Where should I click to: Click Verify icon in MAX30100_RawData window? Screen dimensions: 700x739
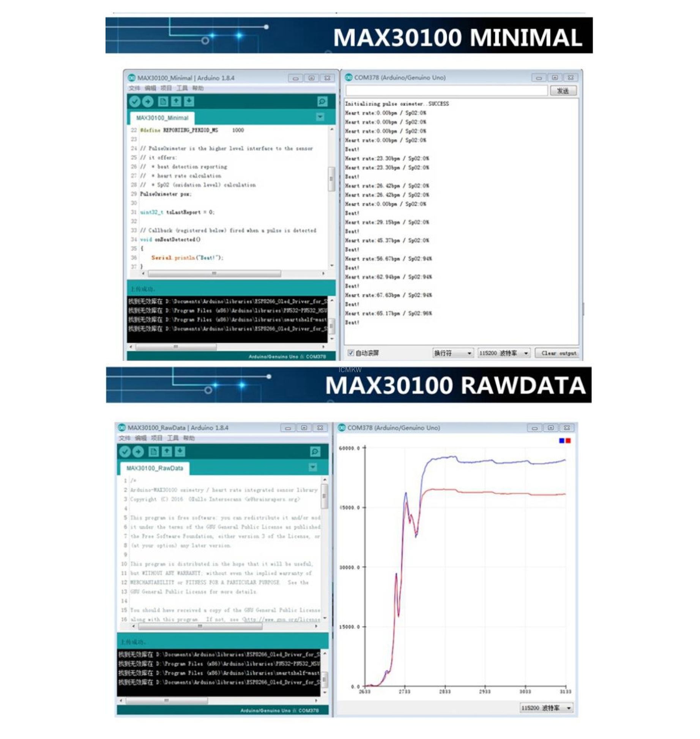pyautogui.click(x=125, y=452)
